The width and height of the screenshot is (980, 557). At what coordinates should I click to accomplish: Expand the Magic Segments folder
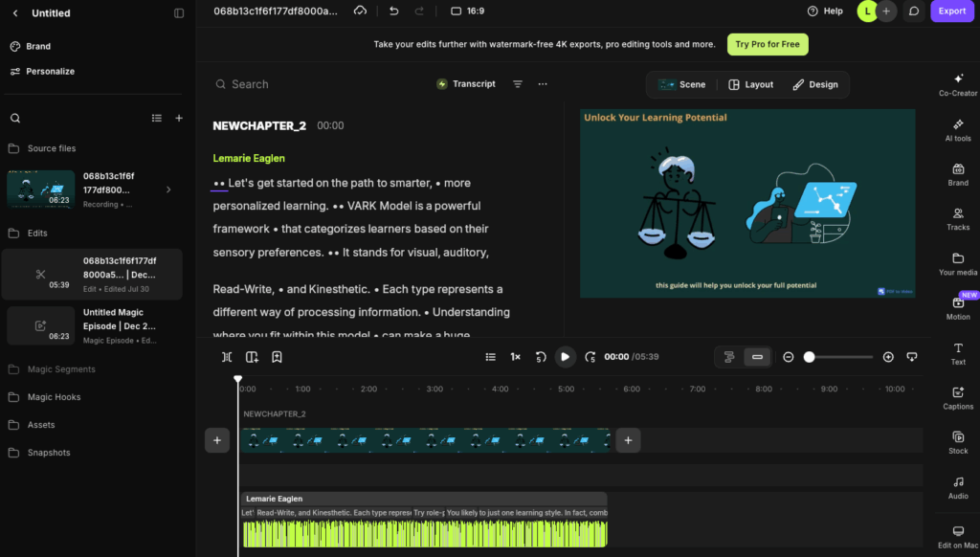52,369
